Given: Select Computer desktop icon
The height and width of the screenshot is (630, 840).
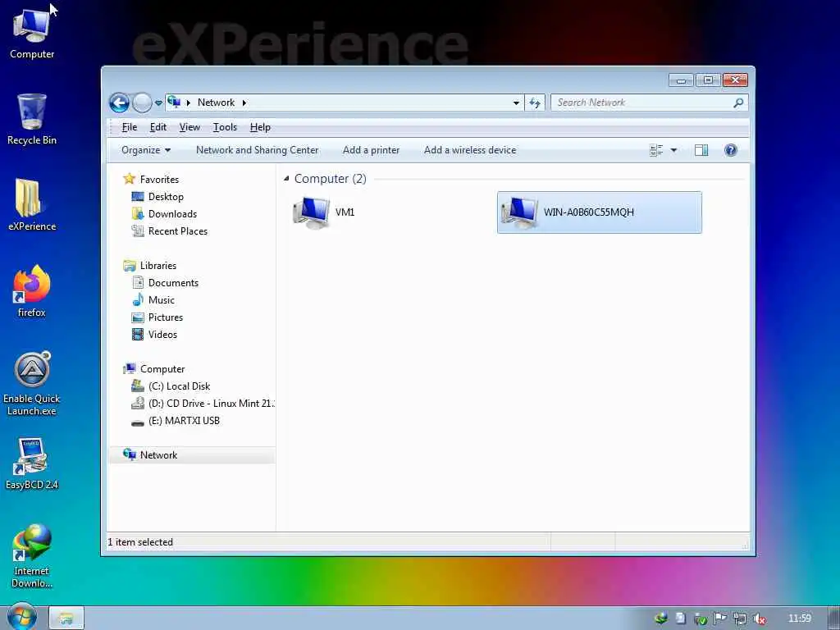Looking at the screenshot, I should click(x=32, y=33).
